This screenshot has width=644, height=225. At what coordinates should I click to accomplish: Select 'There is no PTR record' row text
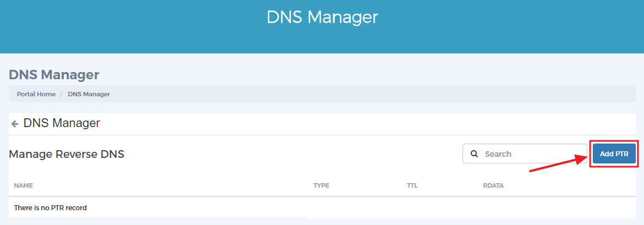(51, 208)
